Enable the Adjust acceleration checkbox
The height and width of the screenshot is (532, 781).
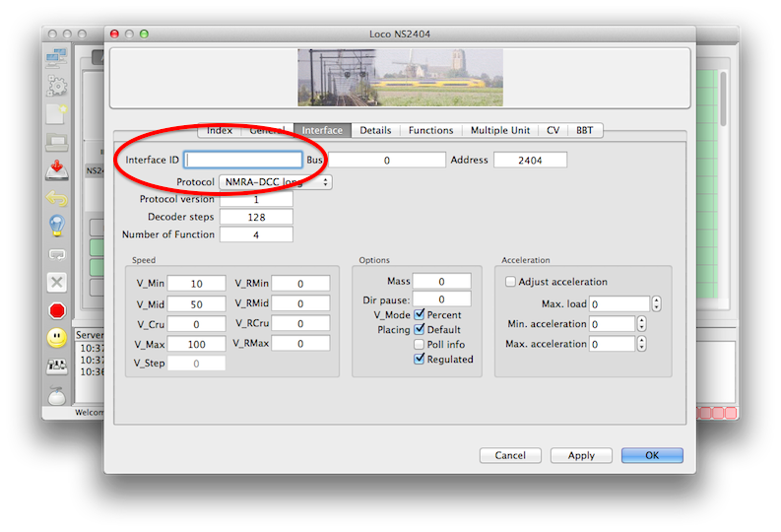[x=510, y=282]
